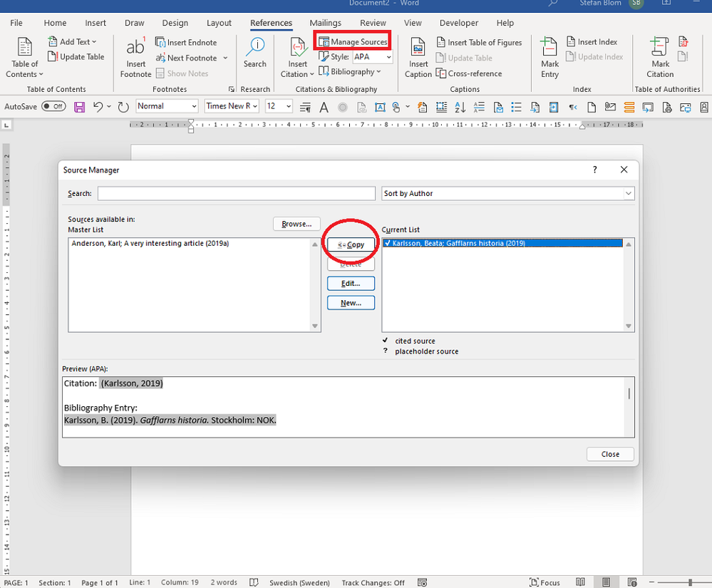Click the bullet list icon in toolbar

click(516, 107)
